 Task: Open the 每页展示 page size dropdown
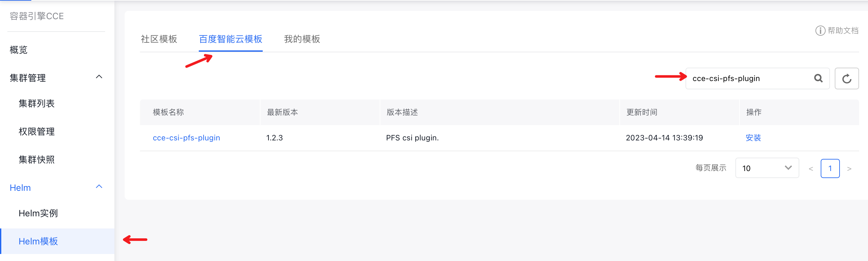coord(767,168)
